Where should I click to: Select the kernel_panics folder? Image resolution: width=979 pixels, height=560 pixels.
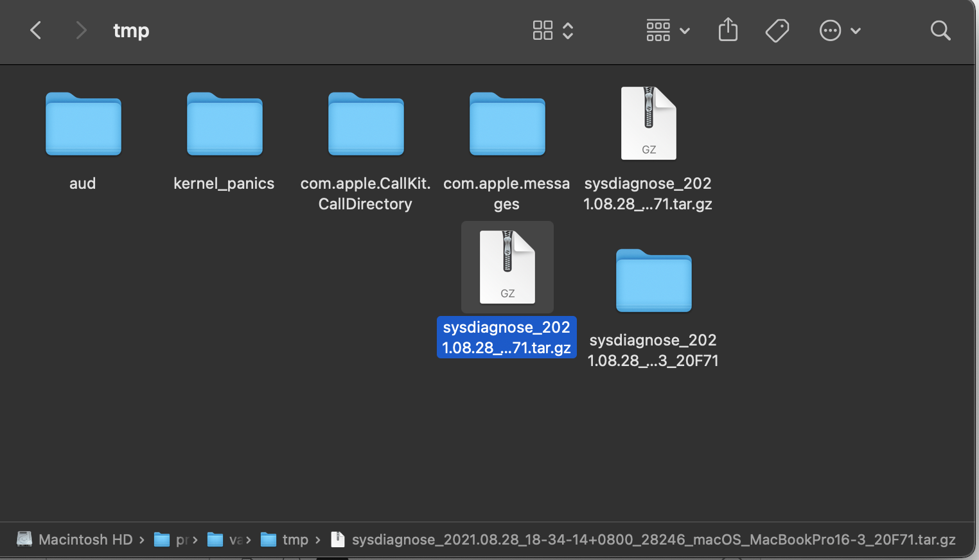pyautogui.click(x=225, y=124)
